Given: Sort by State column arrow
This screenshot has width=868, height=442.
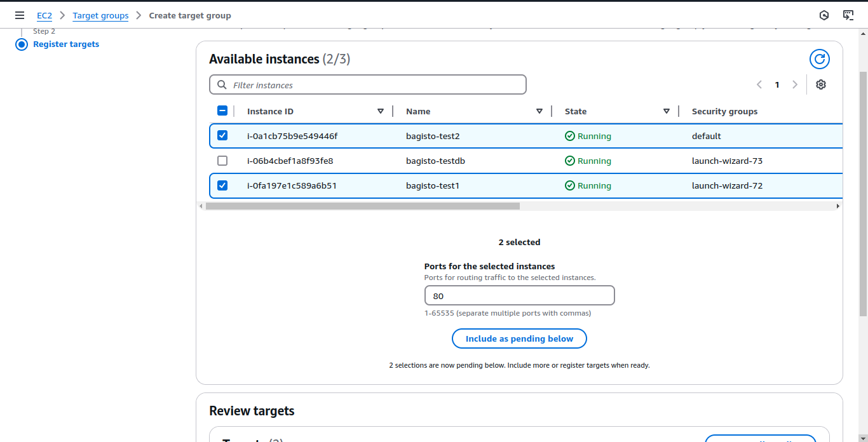Looking at the screenshot, I should [x=667, y=111].
